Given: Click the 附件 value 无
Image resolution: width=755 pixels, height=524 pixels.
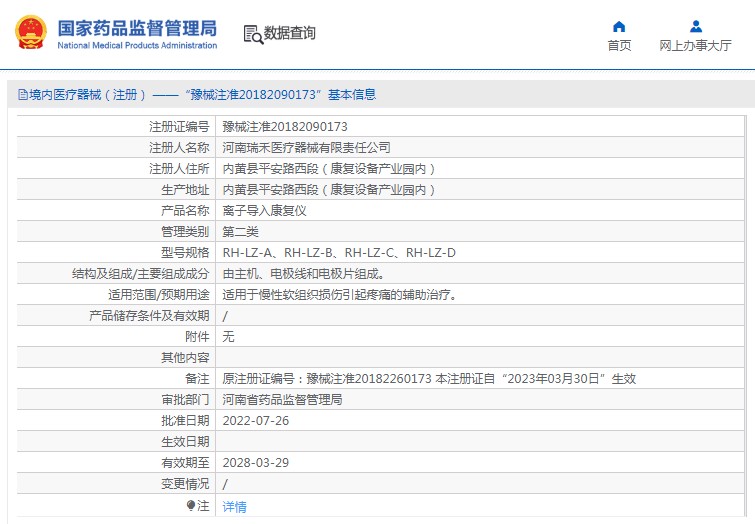Looking at the screenshot, I should [228, 336].
